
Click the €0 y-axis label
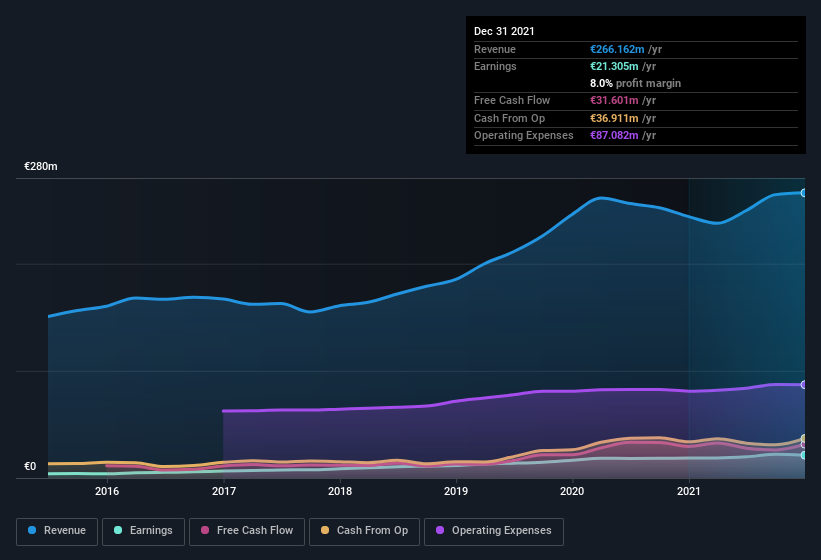(x=30, y=466)
